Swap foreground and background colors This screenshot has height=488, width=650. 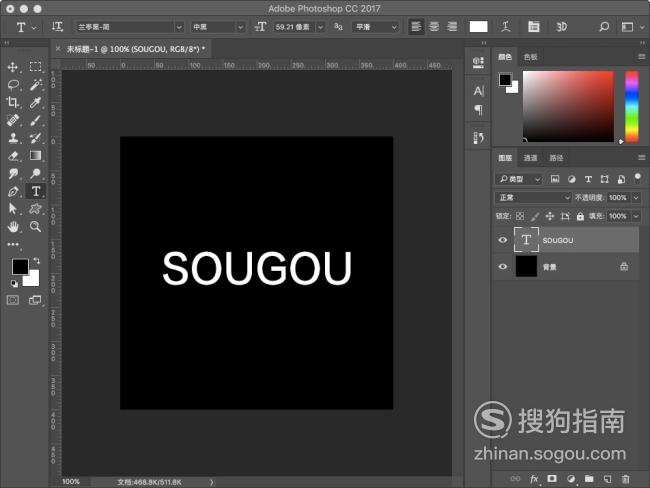click(37, 260)
